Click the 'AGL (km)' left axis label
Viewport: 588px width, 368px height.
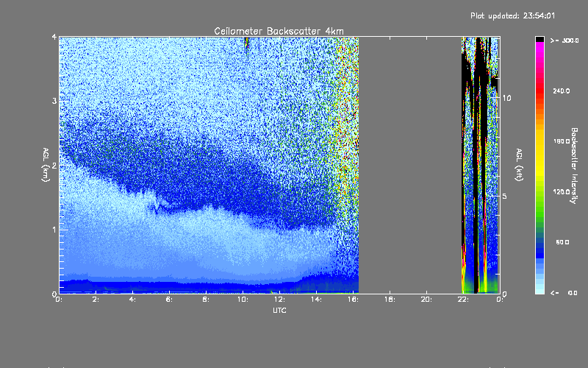46,165
